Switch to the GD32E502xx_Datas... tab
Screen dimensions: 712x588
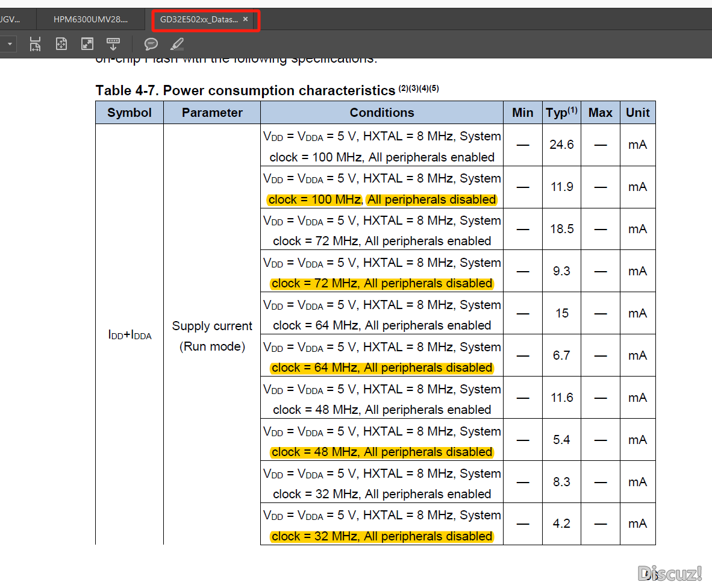click(x=198, y=19)
